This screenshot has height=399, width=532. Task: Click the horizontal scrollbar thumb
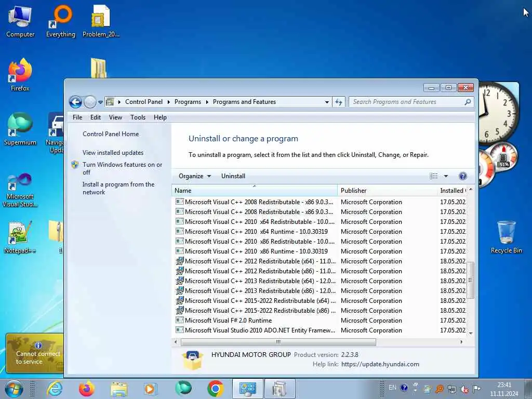[278, 342]
